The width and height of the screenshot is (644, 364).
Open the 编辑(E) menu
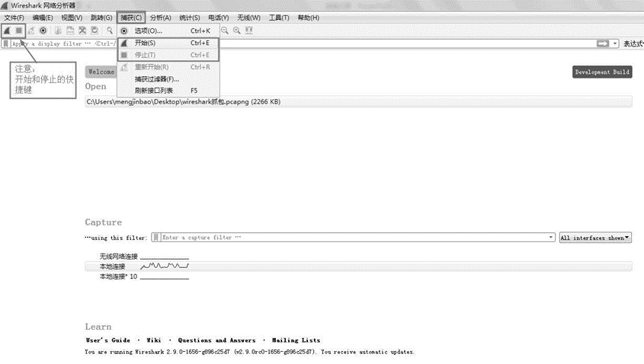43,18
